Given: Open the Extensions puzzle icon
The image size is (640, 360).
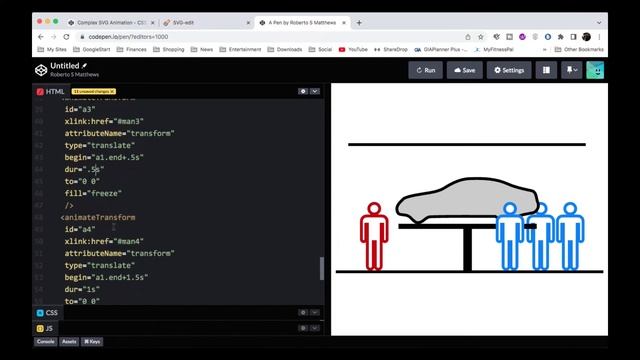Looking at the screenshot, I should pos(560,37).
